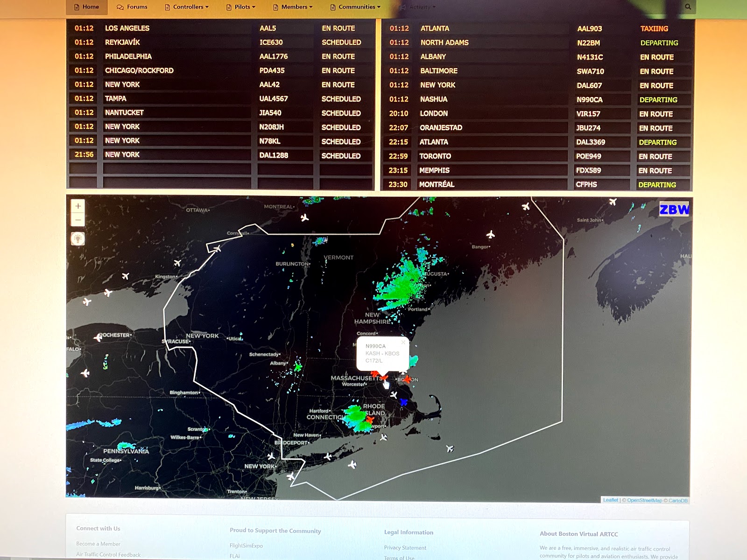The width and height of the screenshot is (747, 560).
Task: Select the N78KL callsign
Action: (270, 141)
